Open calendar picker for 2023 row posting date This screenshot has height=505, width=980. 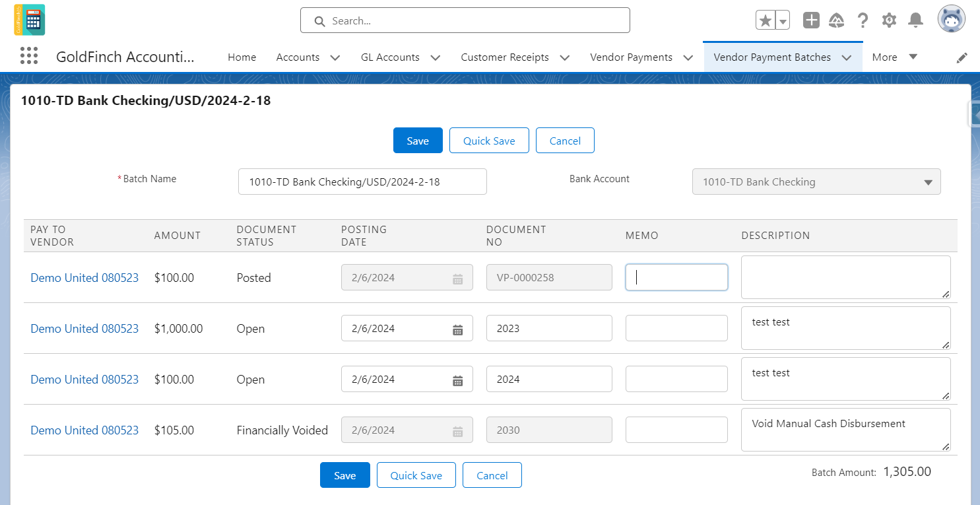click(x=457, y=329)
